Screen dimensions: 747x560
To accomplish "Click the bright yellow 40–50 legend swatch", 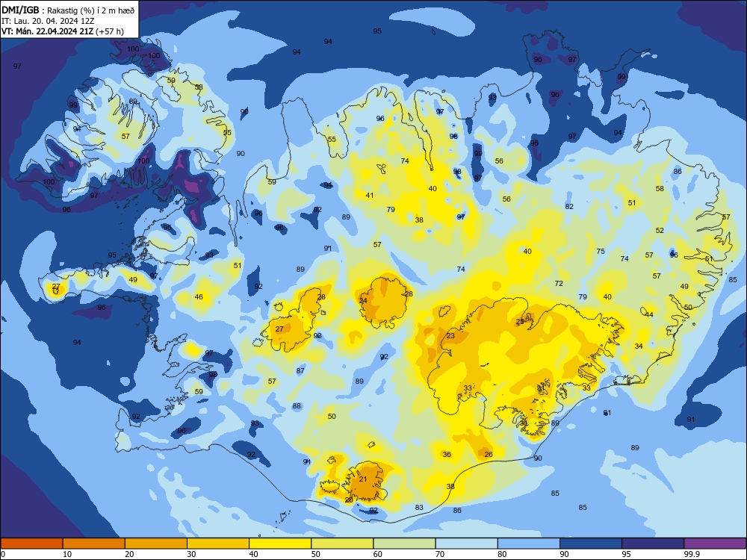I will 280,544.
